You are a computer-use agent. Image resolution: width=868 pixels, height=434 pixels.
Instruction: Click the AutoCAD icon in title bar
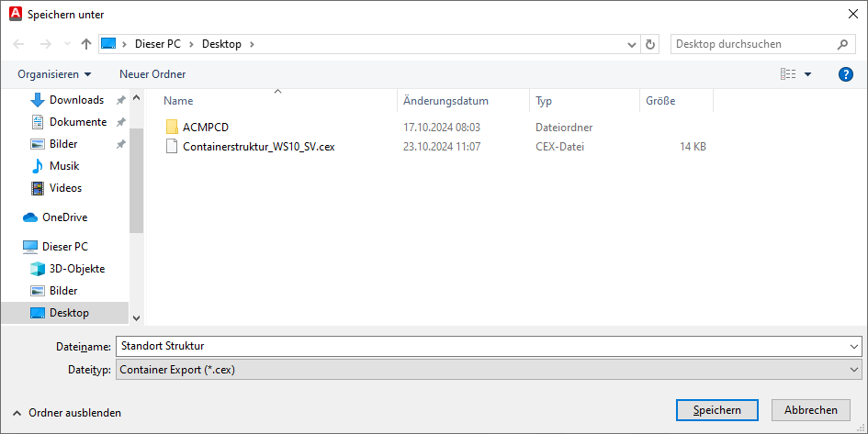click(x=16, y=14)
